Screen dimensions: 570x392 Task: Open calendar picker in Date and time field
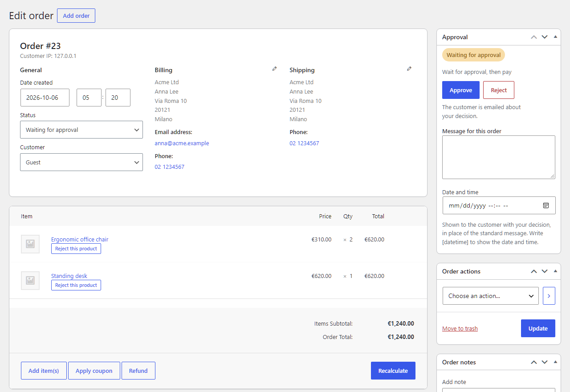(x=546, y=205)
